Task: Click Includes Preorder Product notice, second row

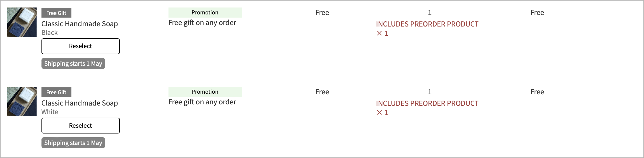Action: pos(427,103)
